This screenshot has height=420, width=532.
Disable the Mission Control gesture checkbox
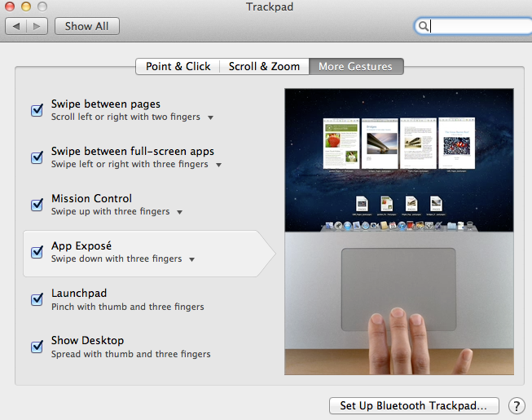pyautogui.click(x=37, y=205)
